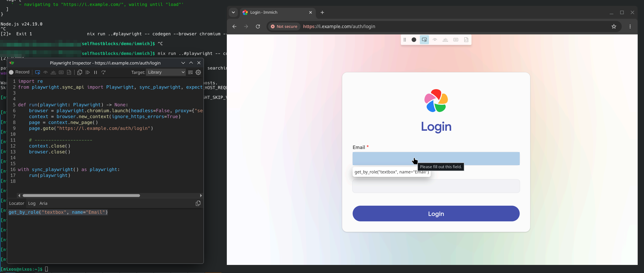Click the overlay Assert text icon in browser

[x=445, y=40]
